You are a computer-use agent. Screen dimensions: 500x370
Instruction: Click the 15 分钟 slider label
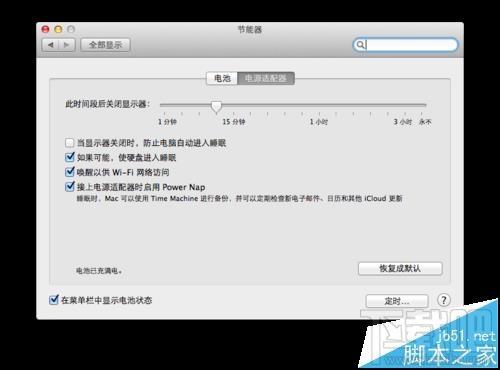[234, 122]
